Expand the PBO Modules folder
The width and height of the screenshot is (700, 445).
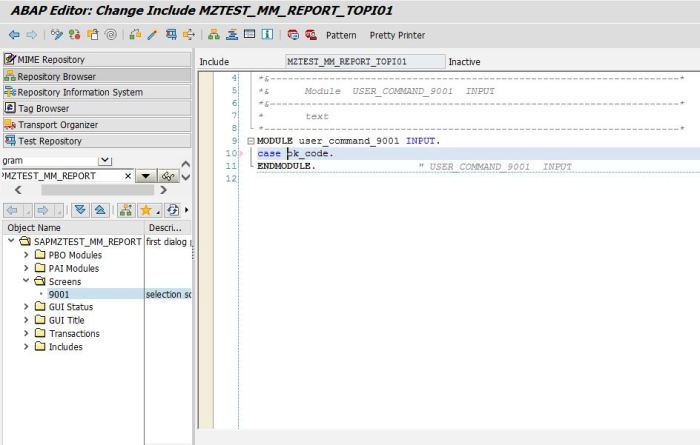pos(26,255)
